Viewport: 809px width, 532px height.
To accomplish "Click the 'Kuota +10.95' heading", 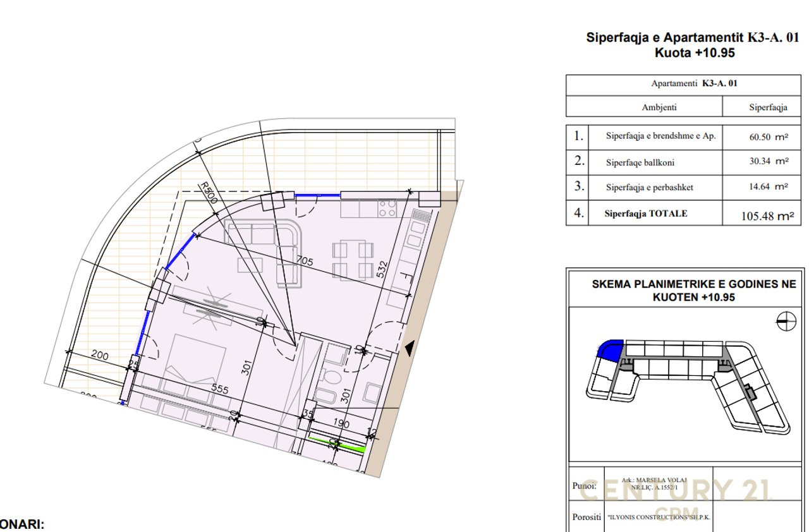I will coord(695,53).
